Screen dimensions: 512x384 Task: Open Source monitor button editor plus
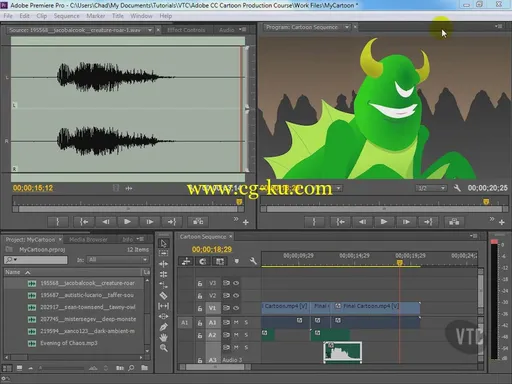point(246,222)
